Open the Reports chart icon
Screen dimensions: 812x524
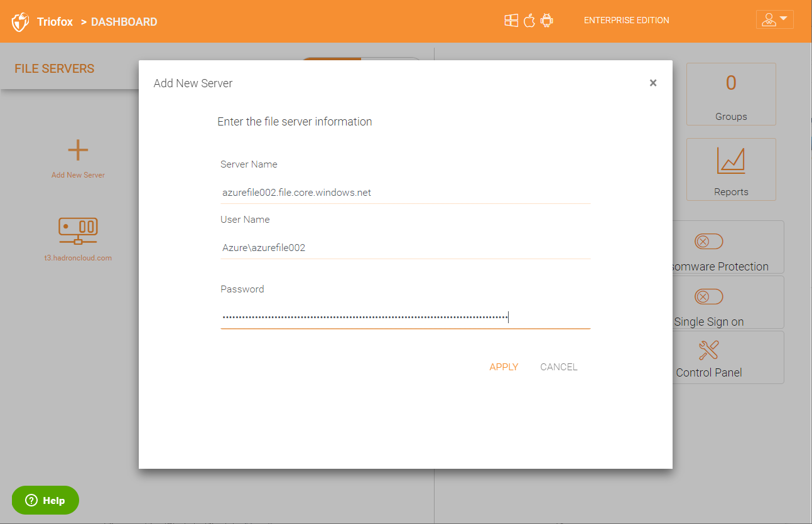[731, 161]
